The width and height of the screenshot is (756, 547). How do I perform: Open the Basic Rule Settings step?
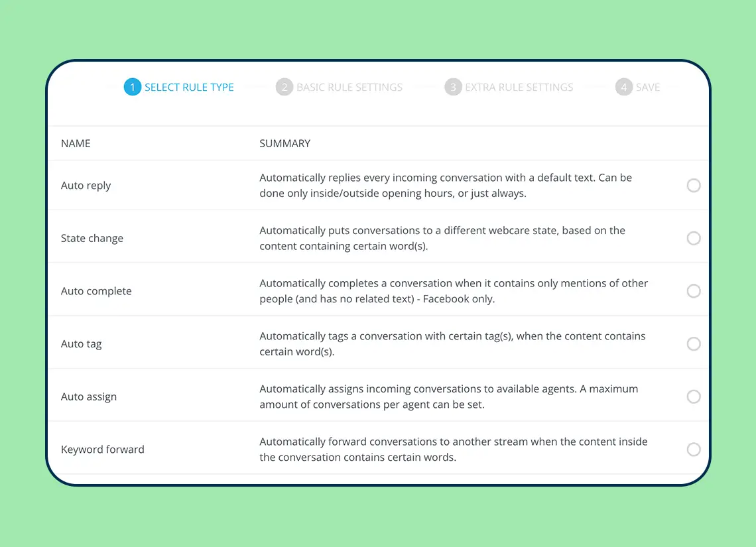349,87
